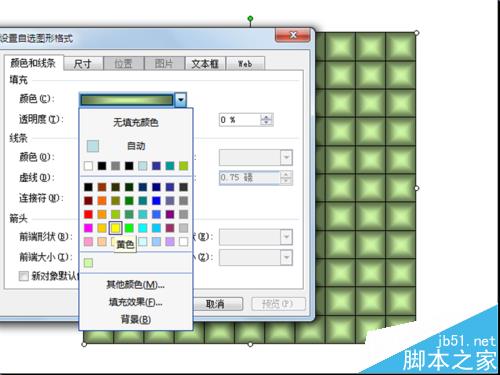Image resolution: width=500 pixels, height=375 pixels.
Task: Pick the olive dark yellow swatch
Action: 115,200
